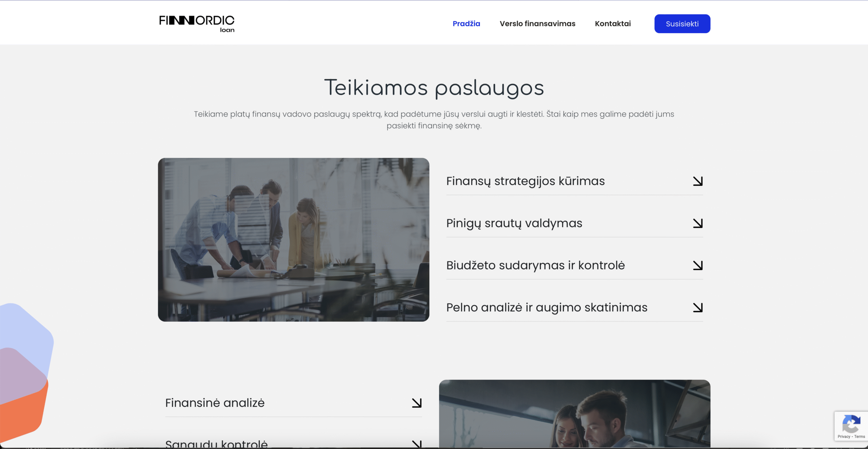The height and width of the screenshot is (449, 868).
Task: Open the reCAPTCHA Terms link
Action: [x=860, y=436]
